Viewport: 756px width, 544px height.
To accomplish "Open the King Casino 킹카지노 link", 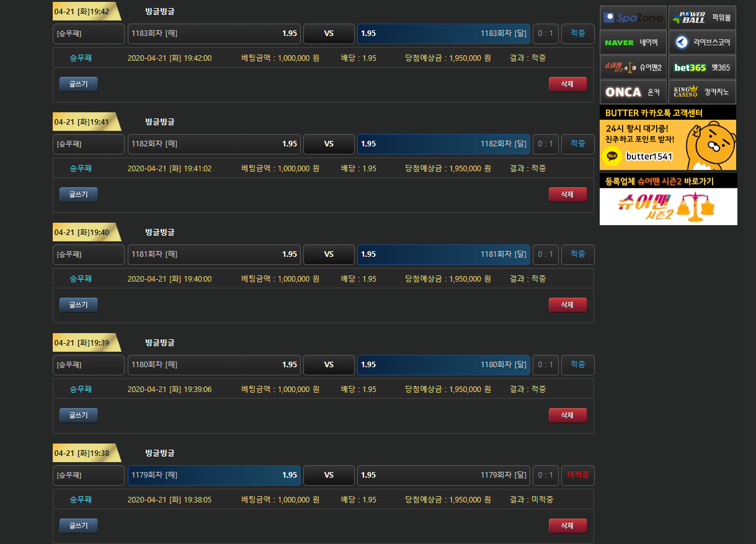I will (x=702, y=92).
